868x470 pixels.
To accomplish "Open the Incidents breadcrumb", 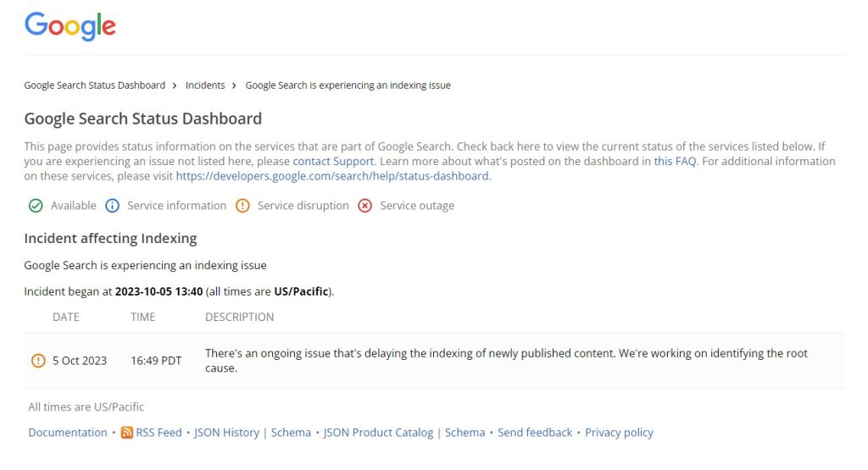I will pyautogui.click(x=205, y=86).
